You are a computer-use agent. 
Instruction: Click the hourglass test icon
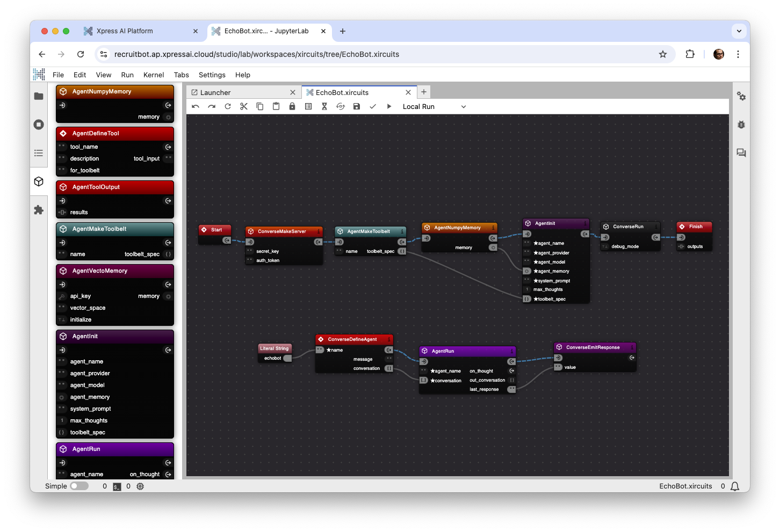[324, 106]
